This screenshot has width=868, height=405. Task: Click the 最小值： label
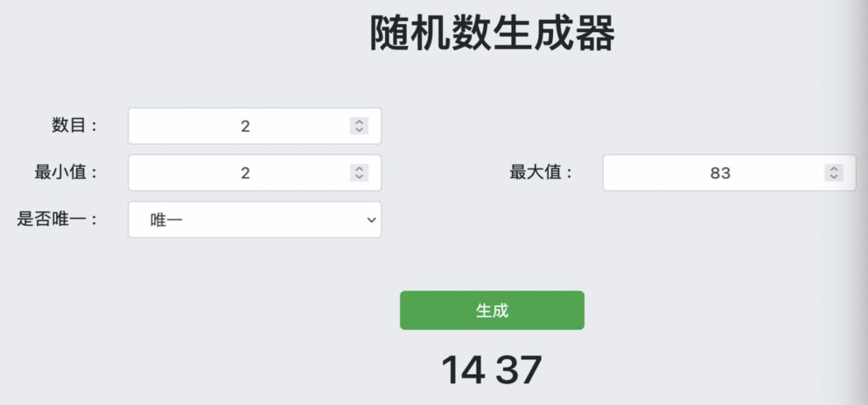coord(66,172)
